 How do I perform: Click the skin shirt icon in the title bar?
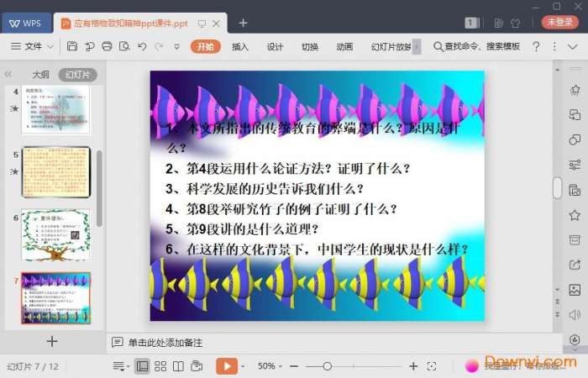(x=516, y=24)
